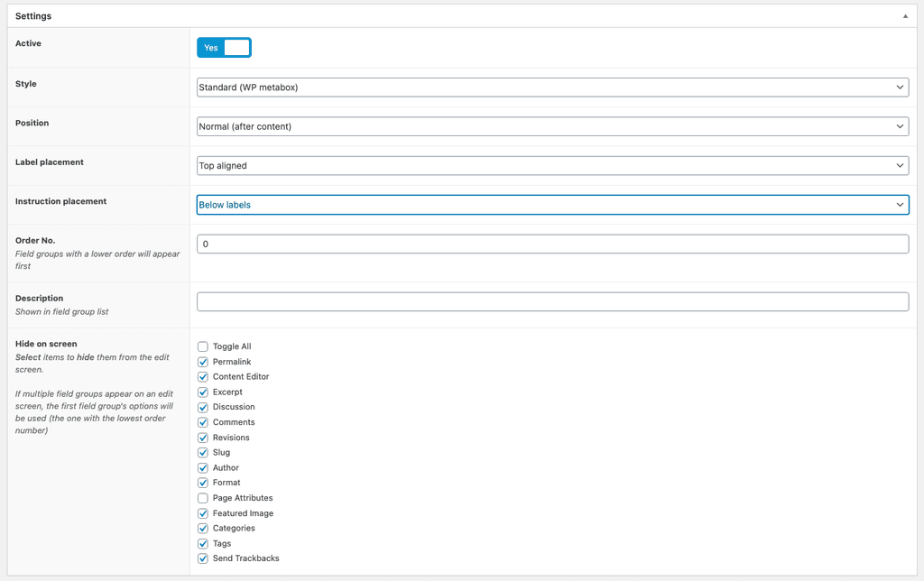Check the Toggle All checkbox
Viewport: 924px width, 581px height.
point(203,346)
